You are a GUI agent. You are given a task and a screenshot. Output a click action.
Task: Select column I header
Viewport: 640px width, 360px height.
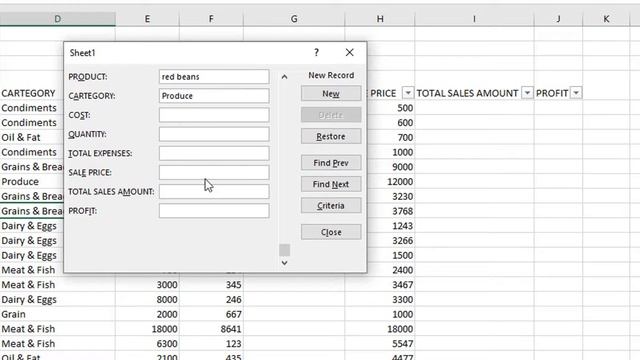pyautogui.click(x=474, y=19)
